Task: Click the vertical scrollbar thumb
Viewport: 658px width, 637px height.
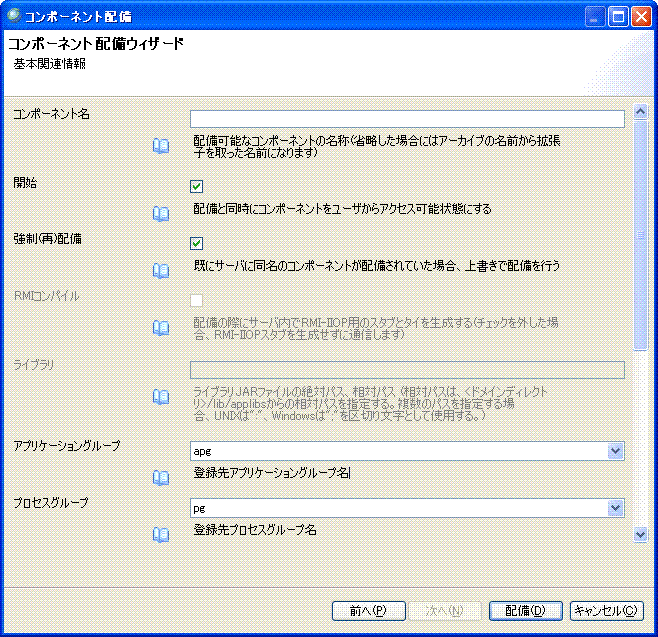Action: (x=641, y=230)
